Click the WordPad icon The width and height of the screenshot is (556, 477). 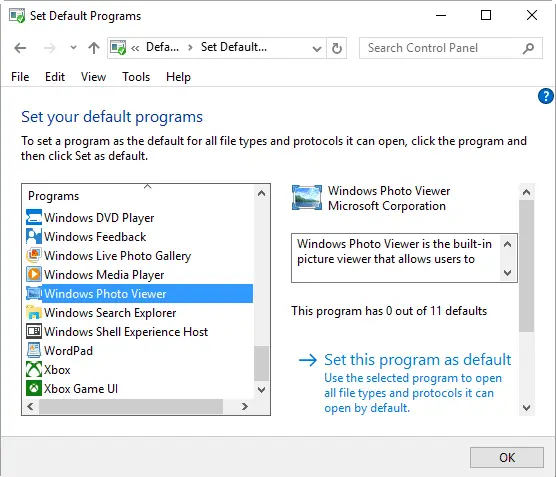click(34, 350)
